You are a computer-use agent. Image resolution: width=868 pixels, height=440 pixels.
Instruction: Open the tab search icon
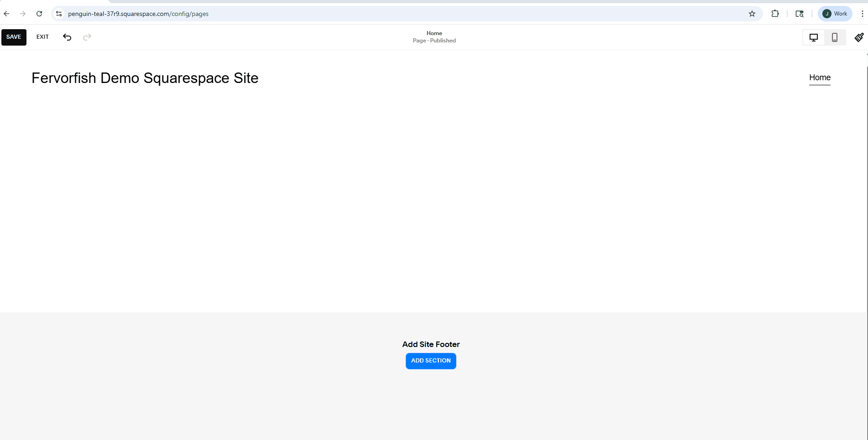[x=800, y=14]
